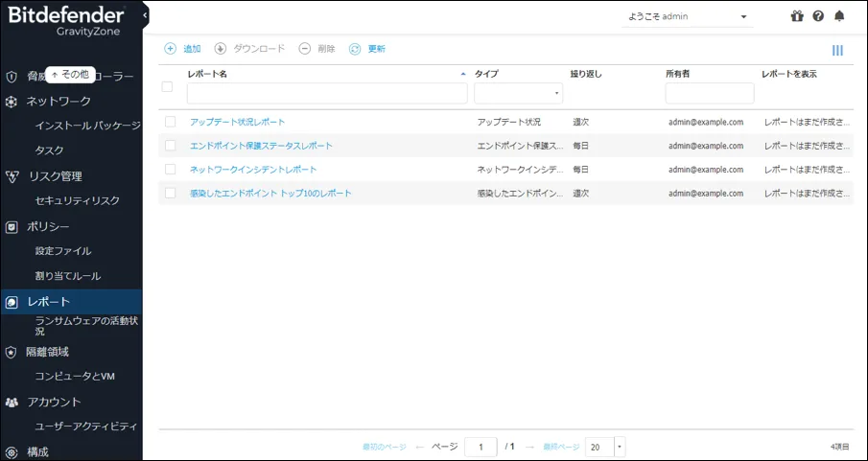Open ポリシー in the sidebar
This screenshot has width=868, height=461.
(x=48, y=227)
